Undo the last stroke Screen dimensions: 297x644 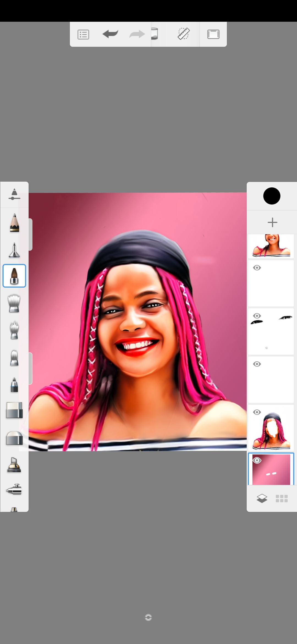110,34
